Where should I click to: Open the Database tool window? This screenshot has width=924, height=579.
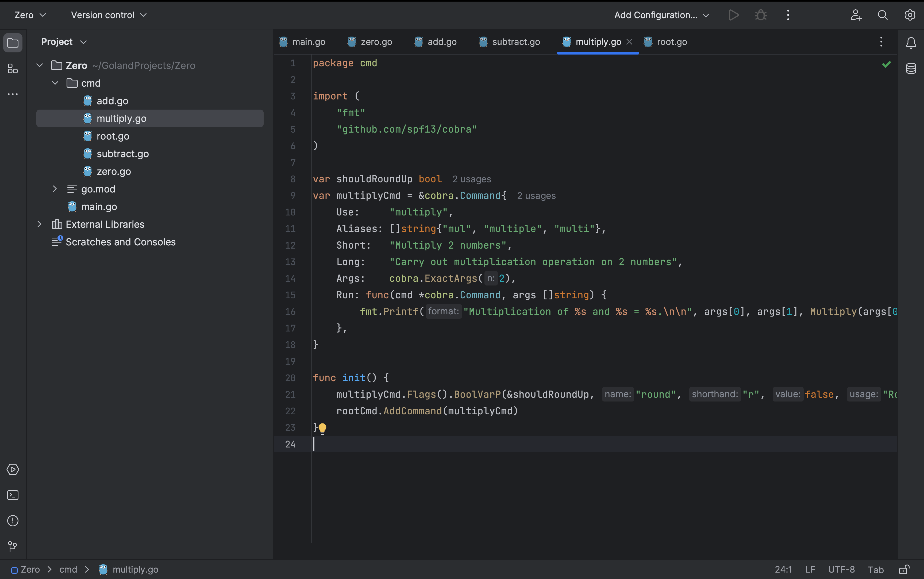911,69
